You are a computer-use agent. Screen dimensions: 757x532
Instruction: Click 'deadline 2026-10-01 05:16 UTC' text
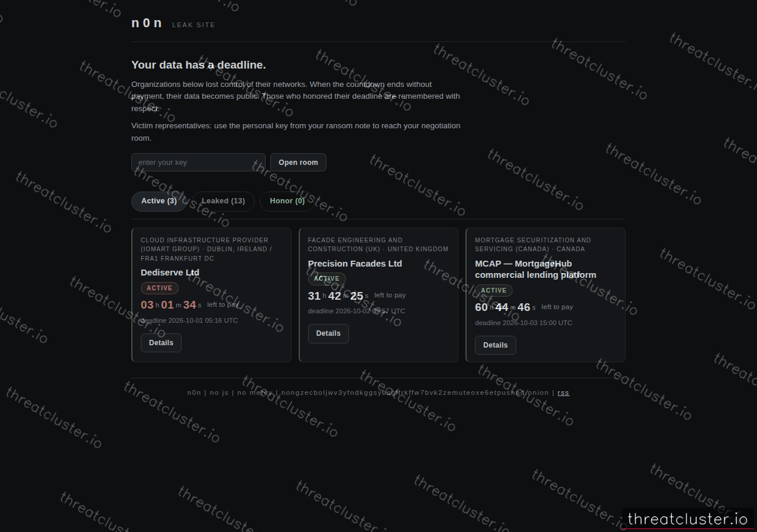coord(189,320)
